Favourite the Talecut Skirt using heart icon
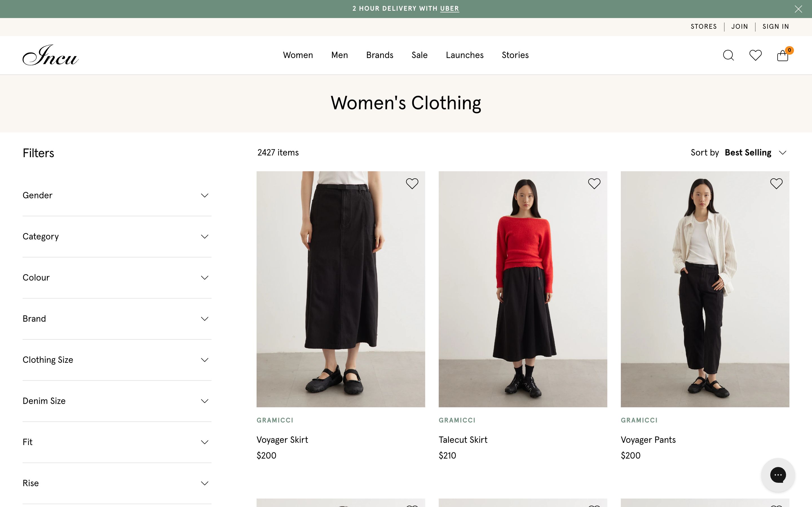The height and width of the screenshot is (507, 812). 594,183
